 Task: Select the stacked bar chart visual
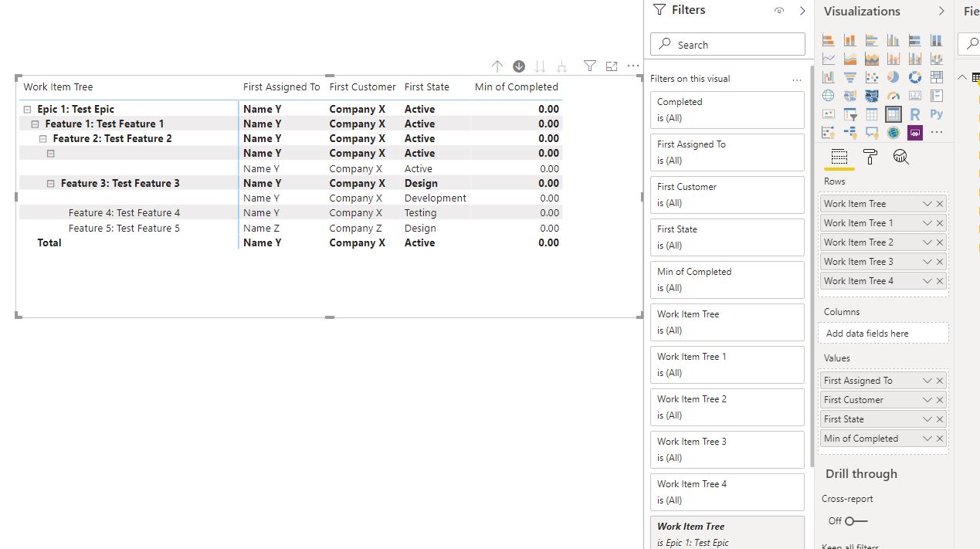click(829, 40)
